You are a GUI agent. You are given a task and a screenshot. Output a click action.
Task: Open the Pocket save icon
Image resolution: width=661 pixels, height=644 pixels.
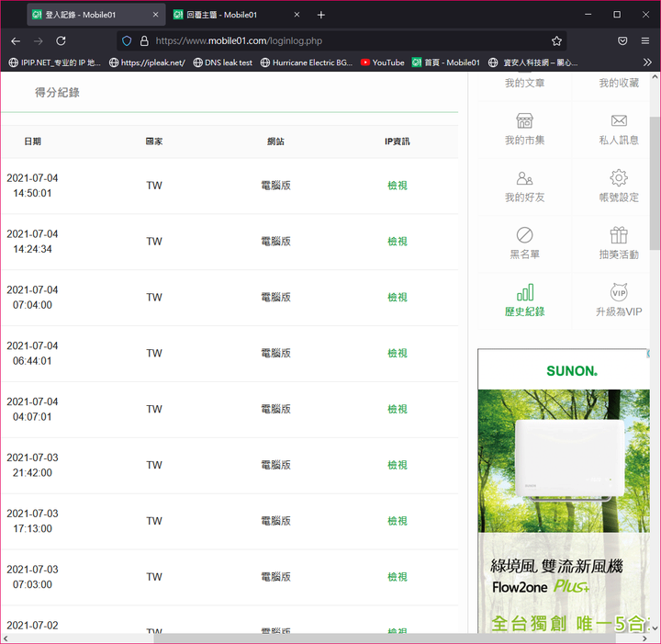(622, 41)
